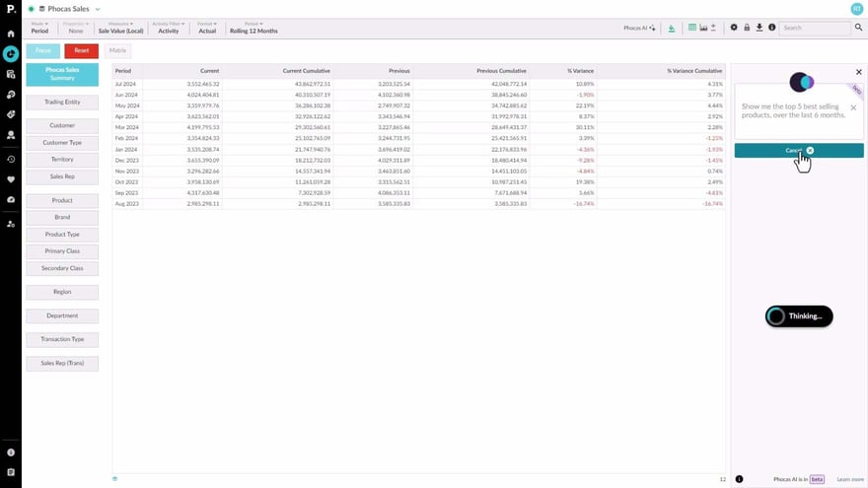The image size is (868, 488).
Task: Switch to chart view icon
Action: click(x=703, y=28)
